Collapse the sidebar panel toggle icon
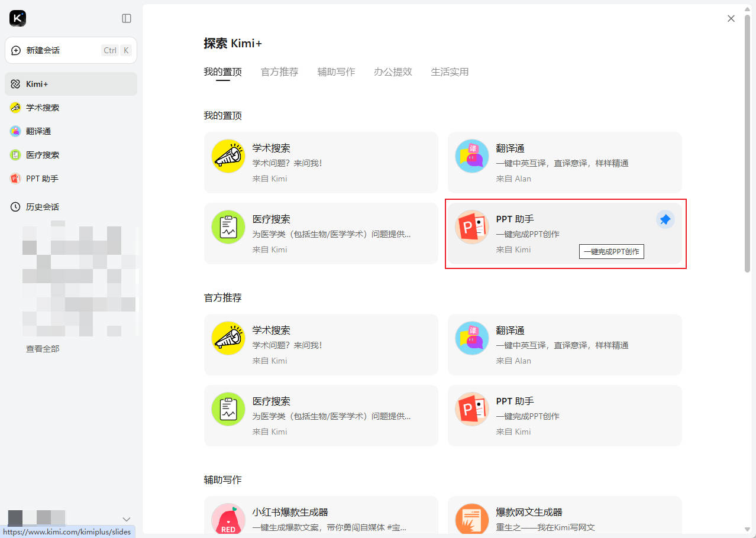The height and width of the screenshot is (538, 756). pos(127,18)
